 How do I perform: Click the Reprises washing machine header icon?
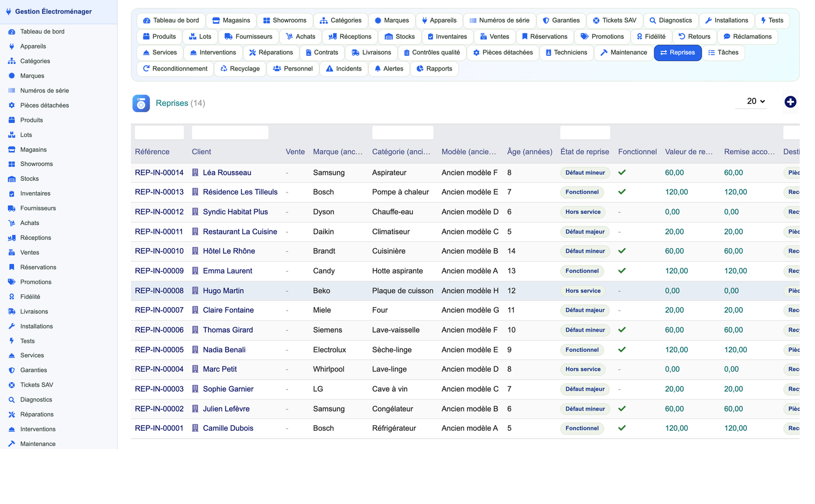coord(141,103)
